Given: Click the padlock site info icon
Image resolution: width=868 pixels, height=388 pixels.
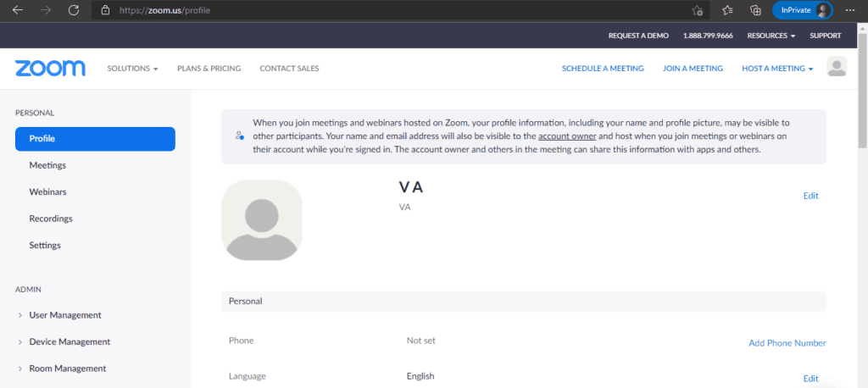Looking at the screenshot, I should click(105, 10).
